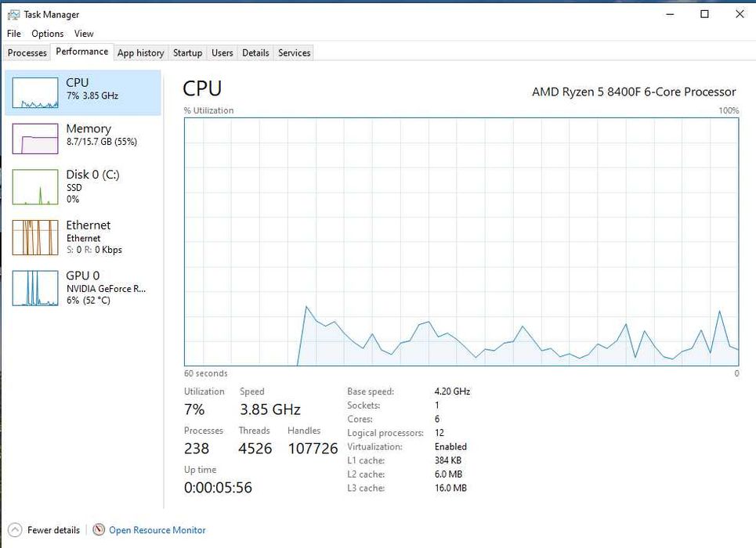Open the Users tab

[x=222, y=53]
